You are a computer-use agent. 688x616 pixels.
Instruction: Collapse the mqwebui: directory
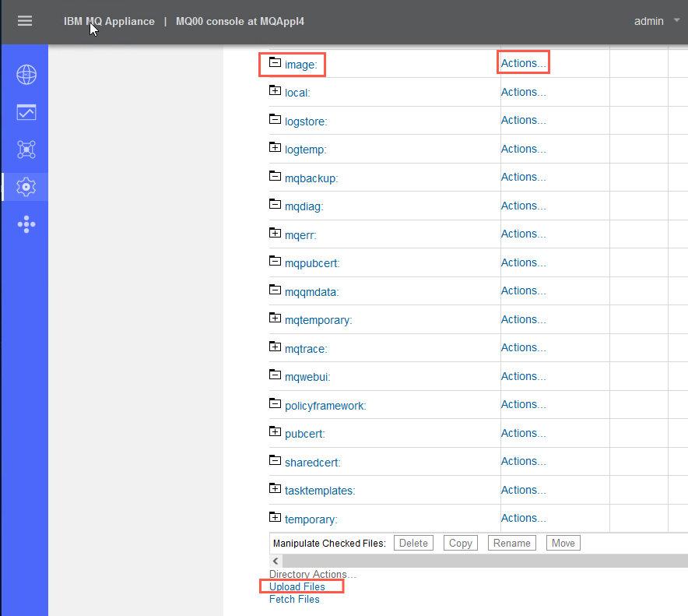coord(275,375)
